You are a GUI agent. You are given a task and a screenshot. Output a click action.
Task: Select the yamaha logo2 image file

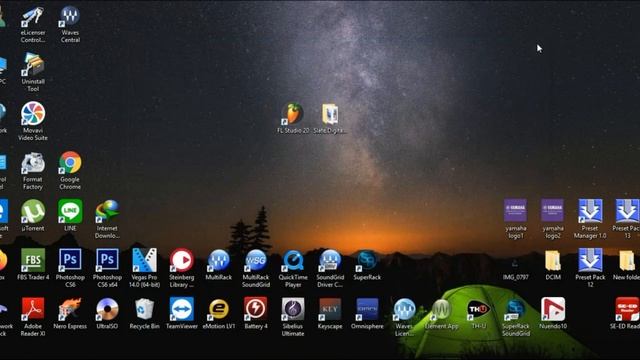pyautogui.click(x=553, y=211)
